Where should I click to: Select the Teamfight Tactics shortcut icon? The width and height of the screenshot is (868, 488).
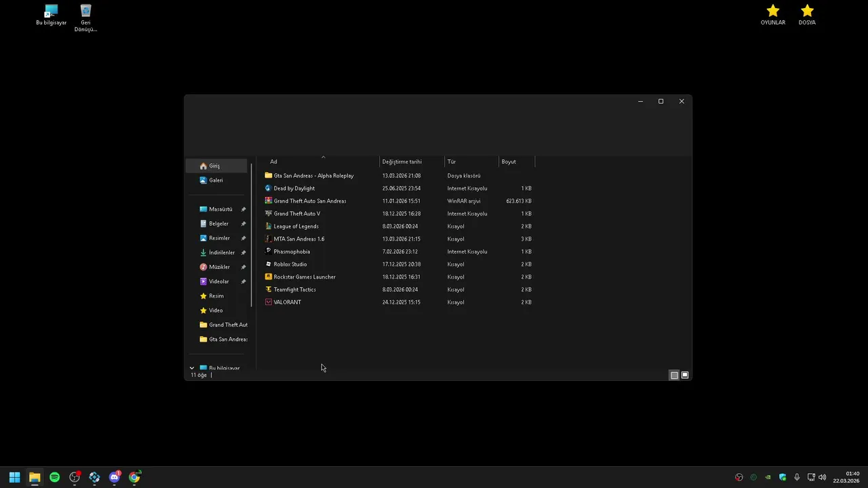(x=269, y=289)
